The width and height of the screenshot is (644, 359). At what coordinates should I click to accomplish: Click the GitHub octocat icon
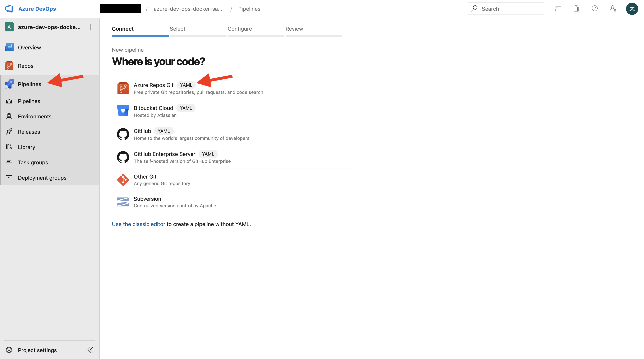pos(123,134)
